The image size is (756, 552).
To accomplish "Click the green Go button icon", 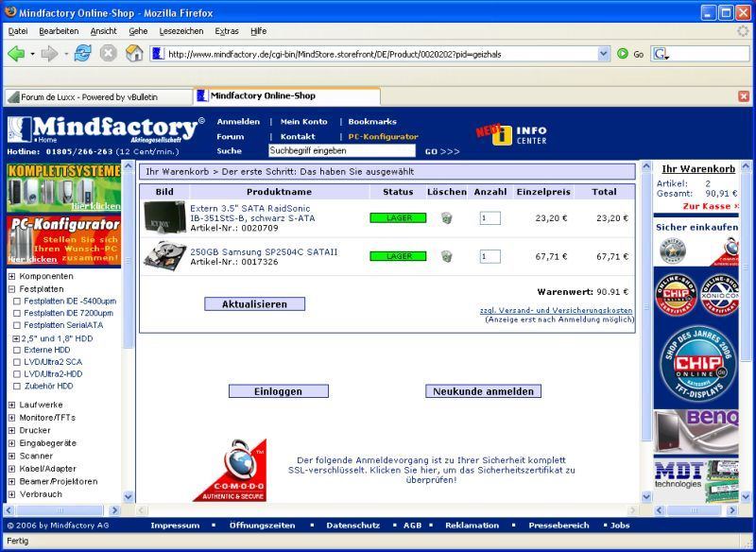I will (623, 54).
